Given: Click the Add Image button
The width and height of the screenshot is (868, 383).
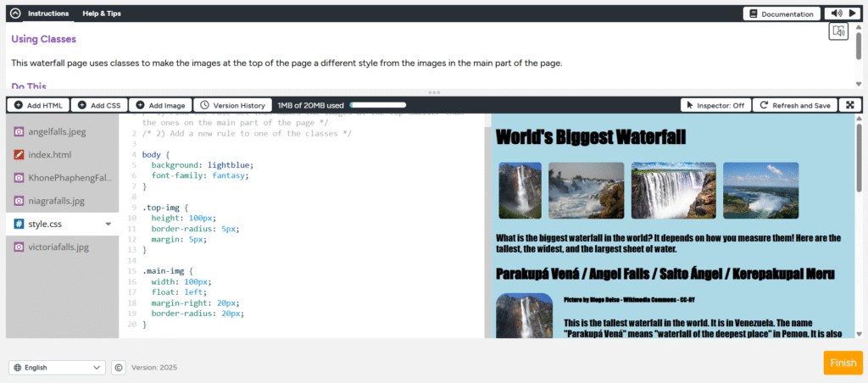Looking at the screenshot, I should [x=160, y=105].
